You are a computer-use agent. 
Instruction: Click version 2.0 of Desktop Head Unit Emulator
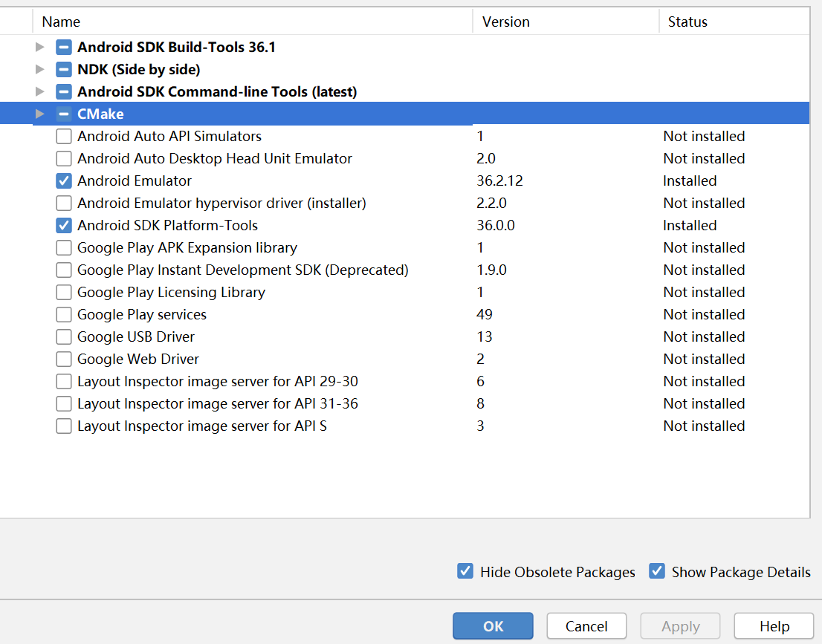pos(486,158)
